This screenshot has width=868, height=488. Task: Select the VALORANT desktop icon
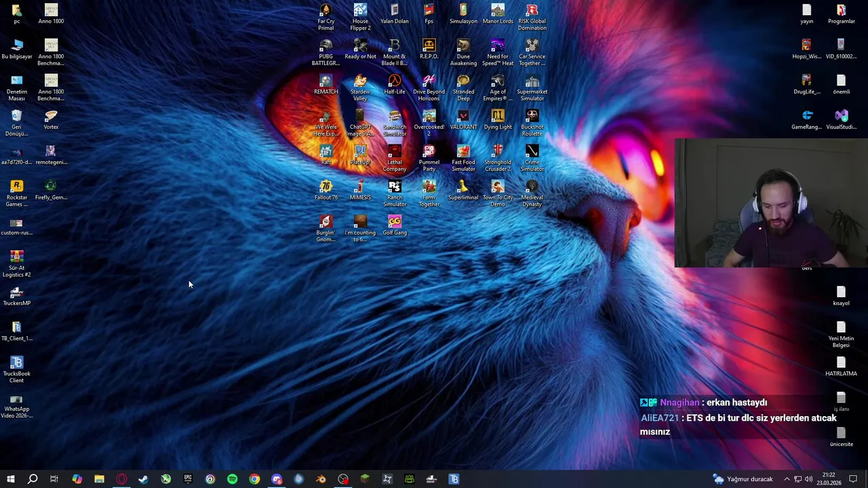click(463, 119)
